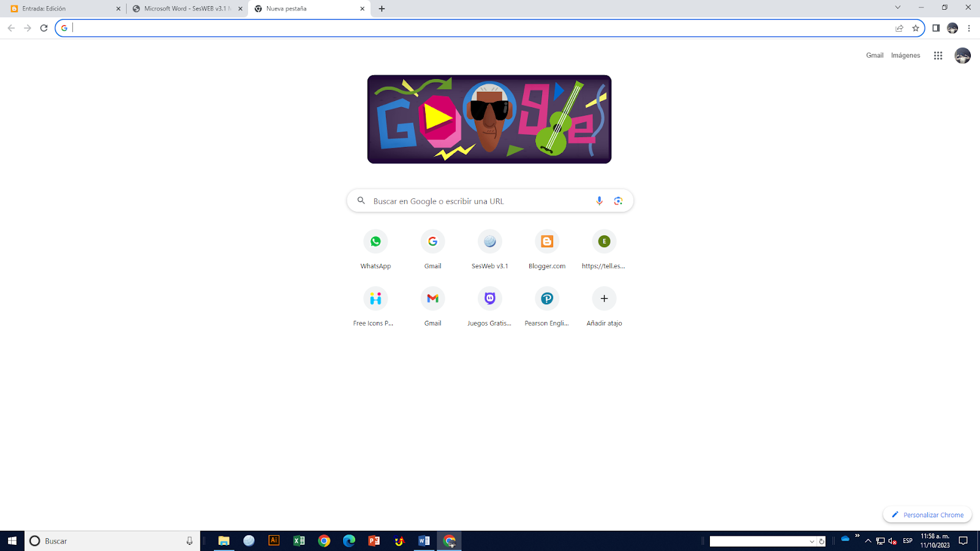Bookmark this tab with the star icon
The height and width of the screenshot is (551, 980).
[x=916, y=28]
